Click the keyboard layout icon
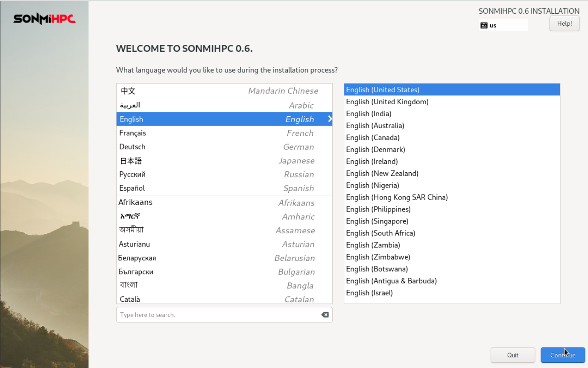The image size is (588, 368). click(x=484, y=25)
